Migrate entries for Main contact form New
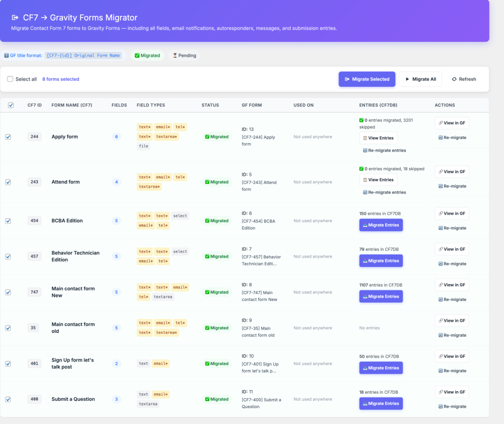The width and height of the screenshot is (504, 424). pyautogui.click(x=380, y=296)
